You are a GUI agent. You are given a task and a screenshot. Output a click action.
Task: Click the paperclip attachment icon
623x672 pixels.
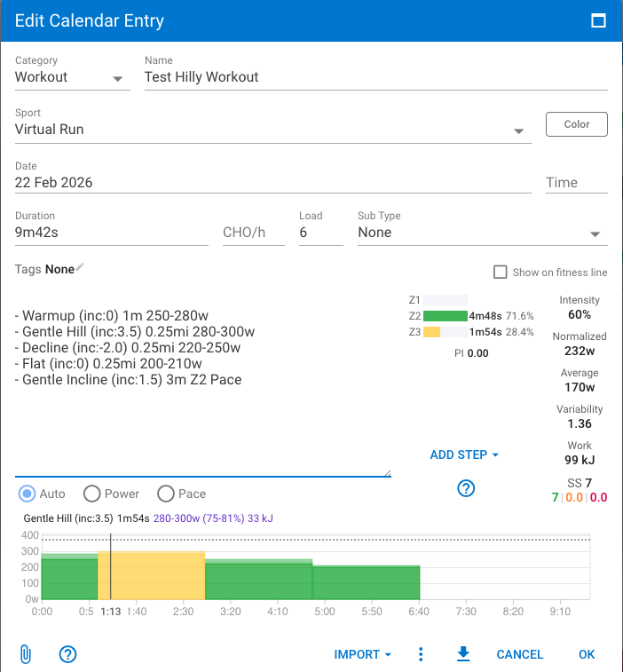(x=25, y=654)
